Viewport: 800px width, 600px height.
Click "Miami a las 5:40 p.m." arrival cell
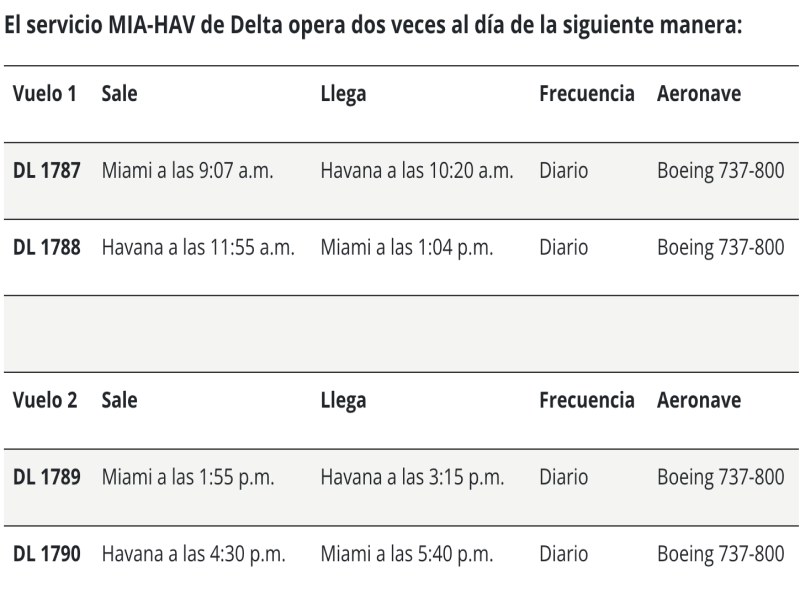coord(406,554)
